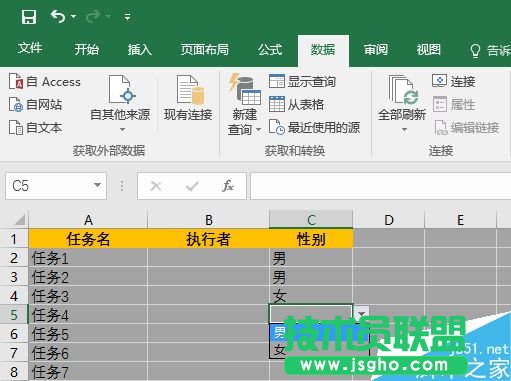The width and height of the screenshot is (511, 381).
Task: Switch to the 开始 ribbon tab
Action: click(x=87, y=49)
